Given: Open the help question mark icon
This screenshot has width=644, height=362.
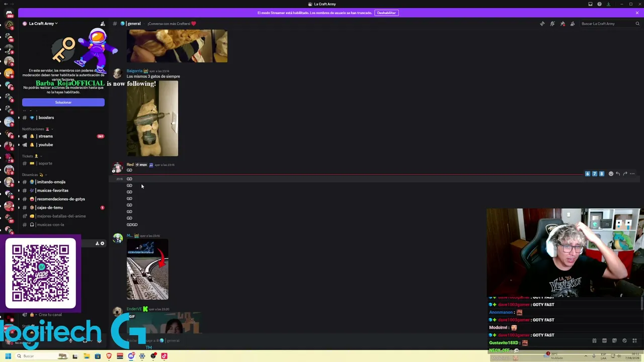Looking at the screenshot, I should 599,4.
